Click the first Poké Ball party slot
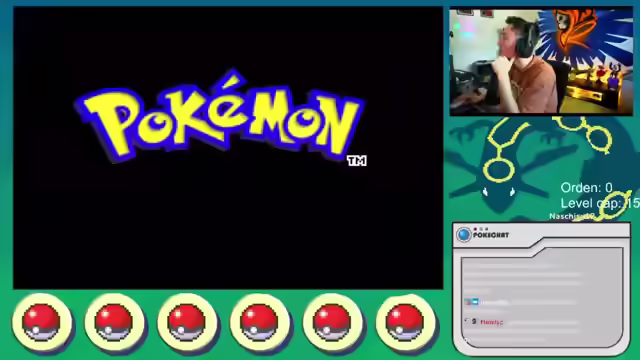The image size is (640, 360). click(42, 322)
